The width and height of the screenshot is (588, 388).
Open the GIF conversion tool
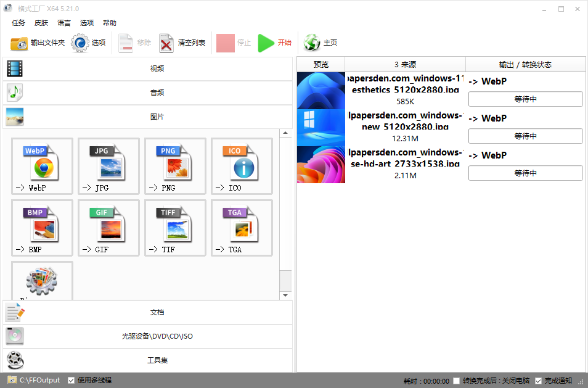(x=108, y=228)
